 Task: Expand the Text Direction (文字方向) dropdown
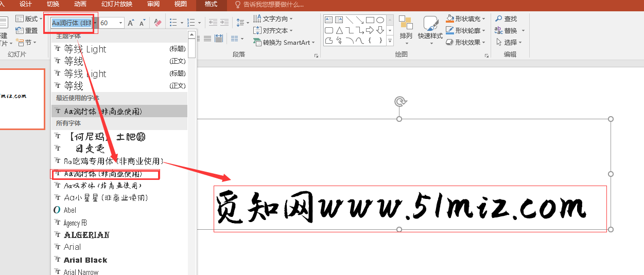[x=291, y=19]
